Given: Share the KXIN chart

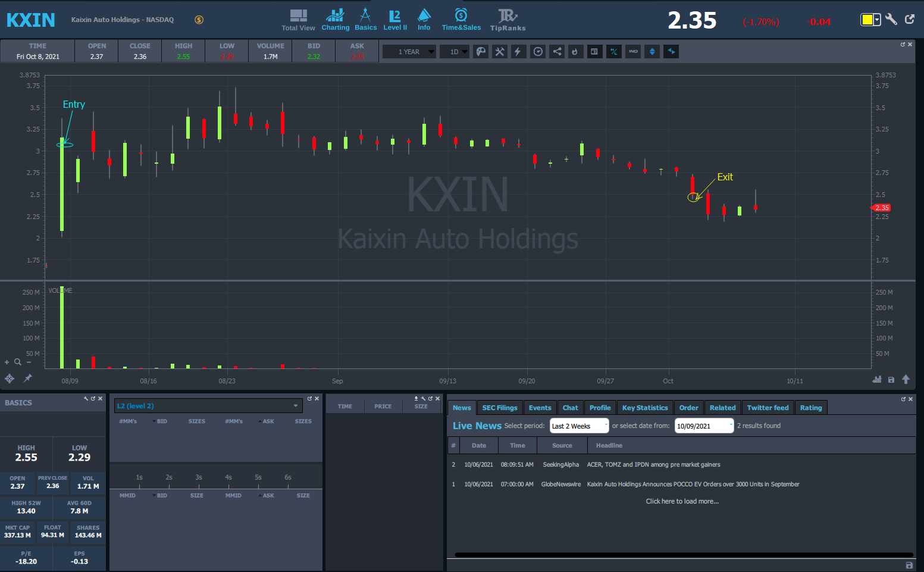Looking at the screenshot, I should tap(557, 52).
